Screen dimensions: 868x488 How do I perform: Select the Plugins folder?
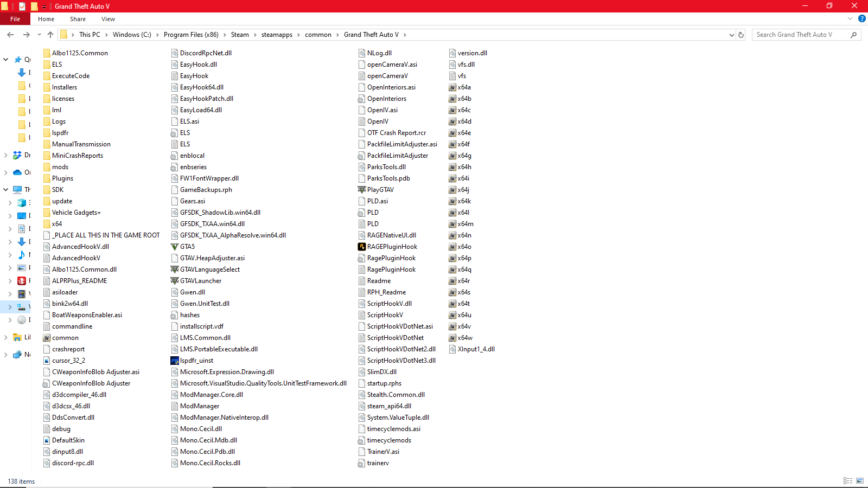click(58, 178)
